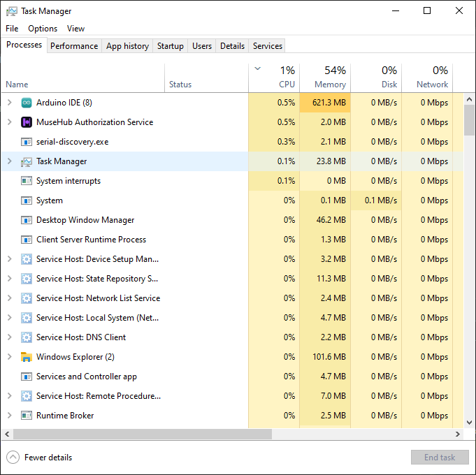Click the Task Manager process icon
The image size is (476, 475).
tap(27, 161)
